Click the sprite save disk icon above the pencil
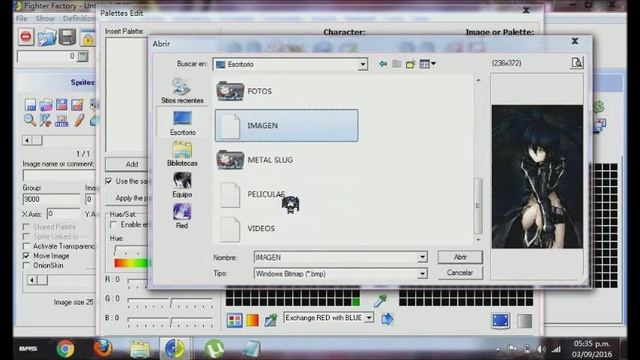This screenshot has width=640, height=360. (62, 105)
